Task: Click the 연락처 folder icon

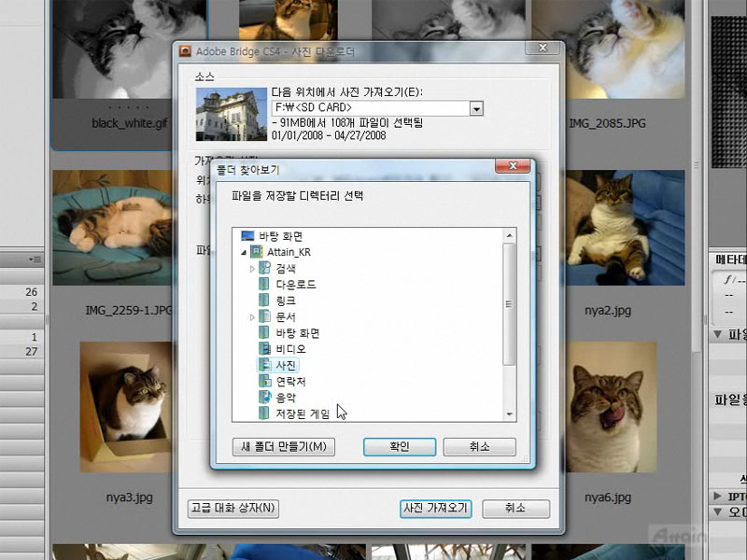Action: click(264, 381)
